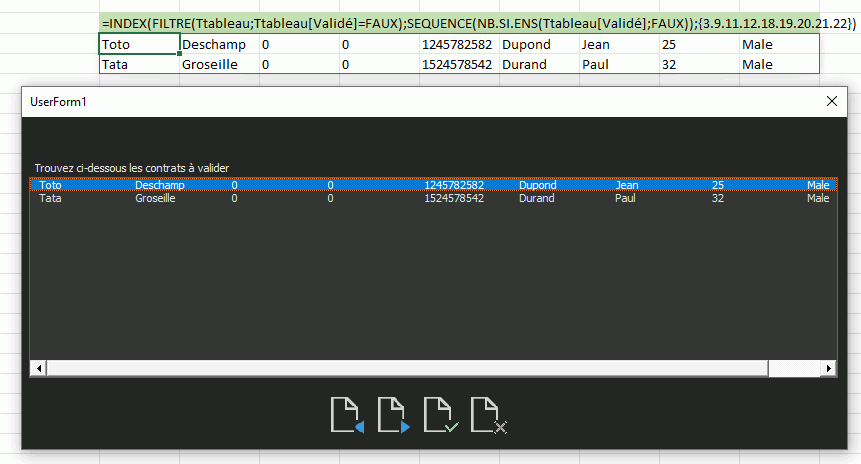Select spreadsheet cell containing Tata

(139, 64)
